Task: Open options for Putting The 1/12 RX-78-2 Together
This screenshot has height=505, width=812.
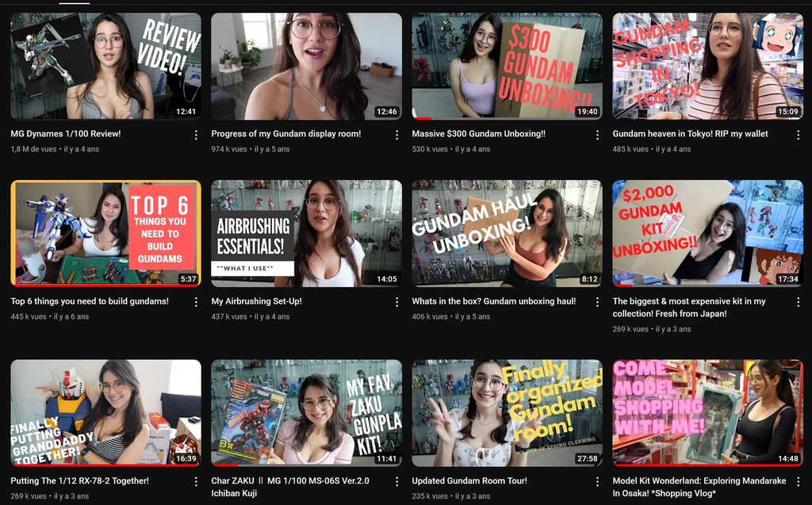Action: tap(196, 482)
